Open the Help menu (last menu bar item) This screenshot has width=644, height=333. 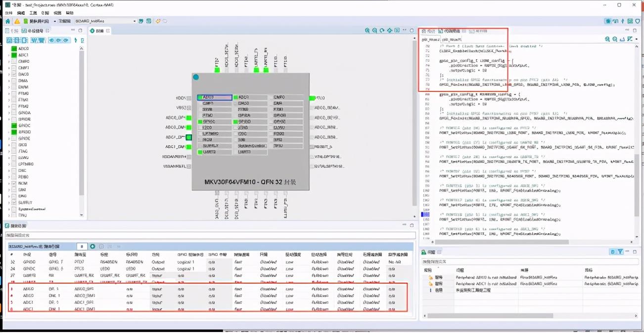pyautogui.click(x=70, y=13)
